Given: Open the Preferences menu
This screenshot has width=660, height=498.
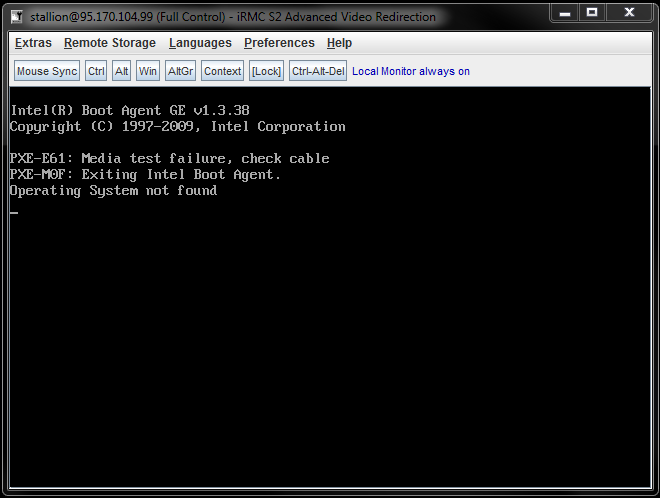Looking at the screenshot, I should [x=279, y=43].
